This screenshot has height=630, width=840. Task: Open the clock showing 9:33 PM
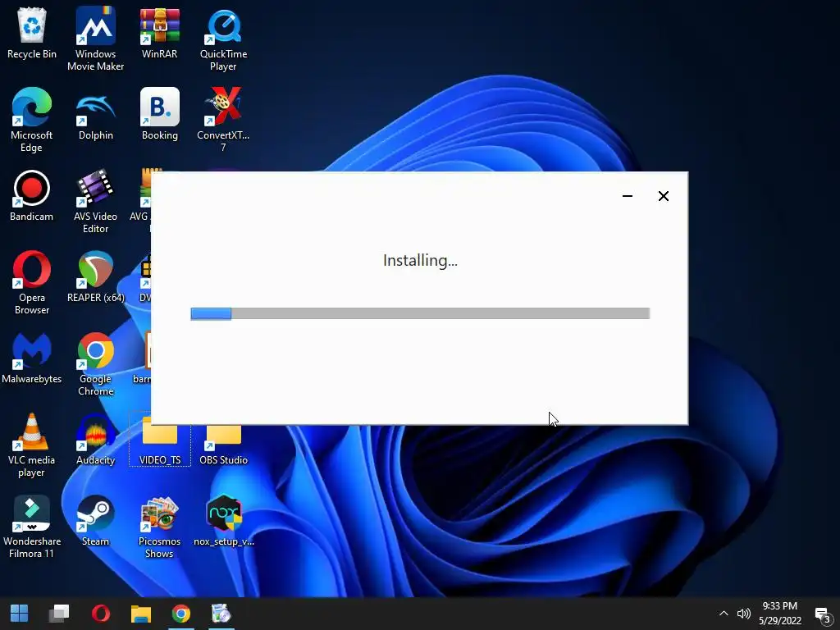tap(780, 614)
